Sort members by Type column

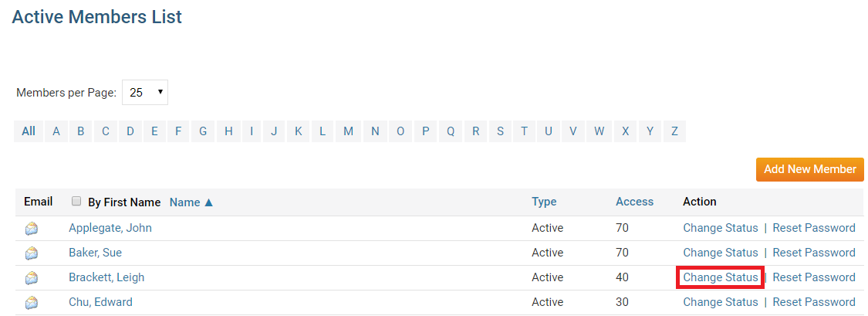544,202
